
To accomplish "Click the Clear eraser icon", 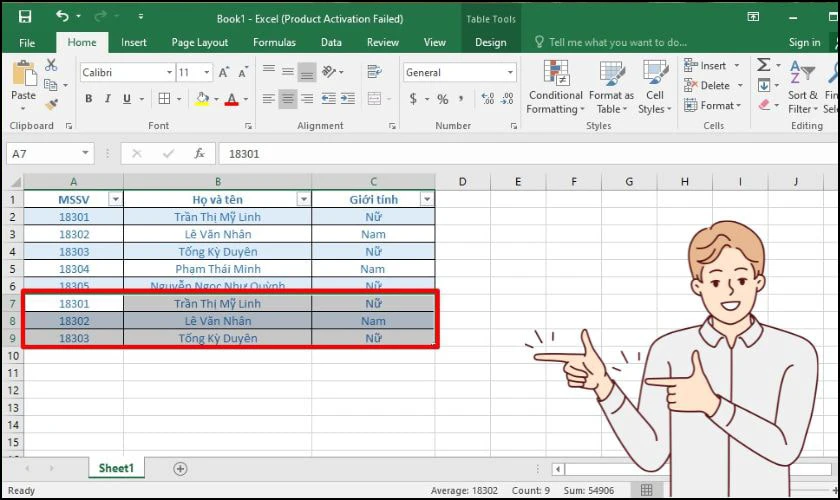I will pos(764,105).
